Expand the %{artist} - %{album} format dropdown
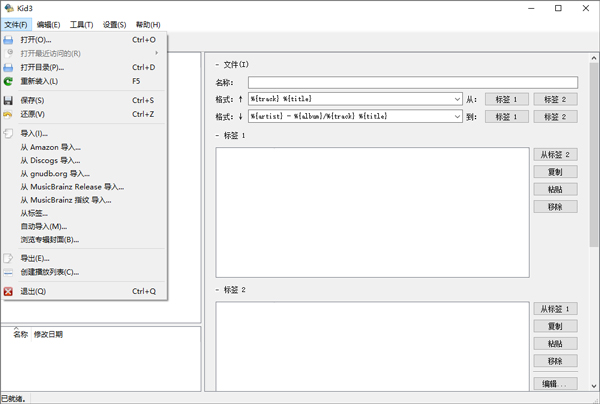 click(455, 116)
